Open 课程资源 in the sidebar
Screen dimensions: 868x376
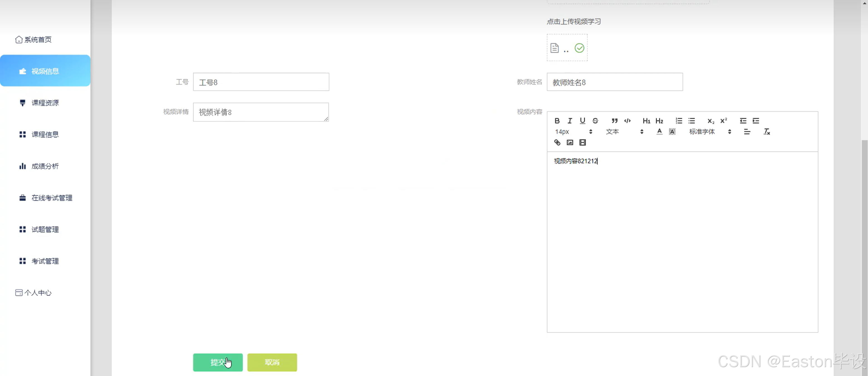tap(45, 103)
